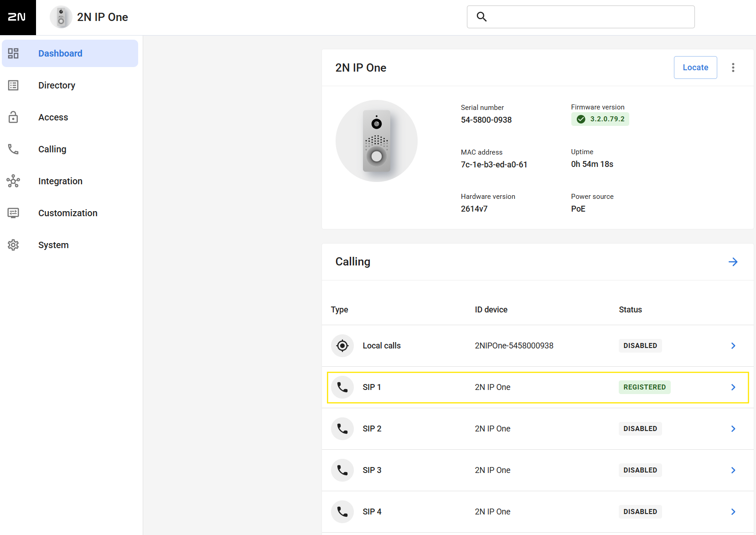Open the System menu item

click(x=70, y=245)
